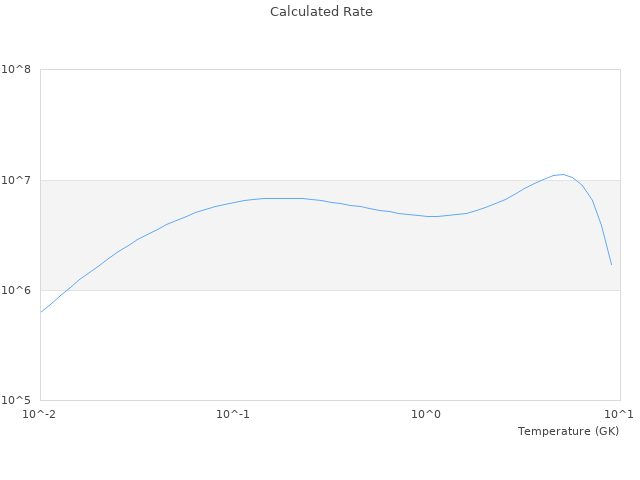
Task: Click the 10^7 horizontal gridline left of the curve
Action: pos(120,180)
